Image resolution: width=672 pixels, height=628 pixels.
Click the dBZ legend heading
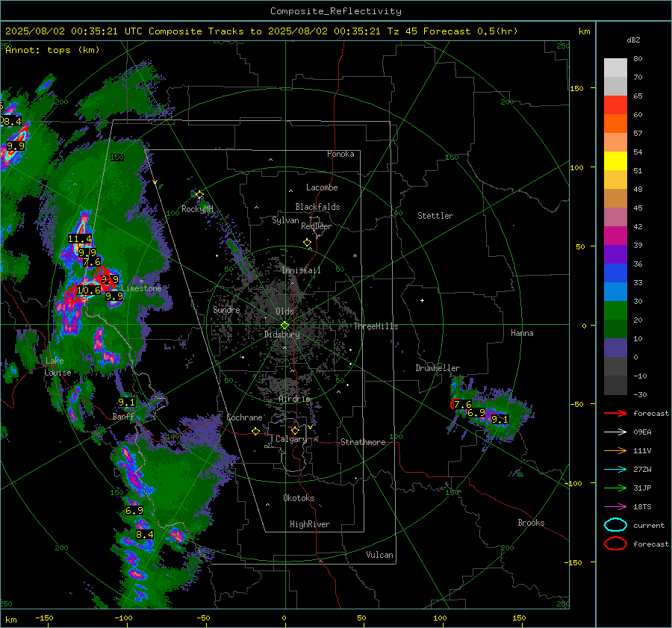tap(633, 40)
